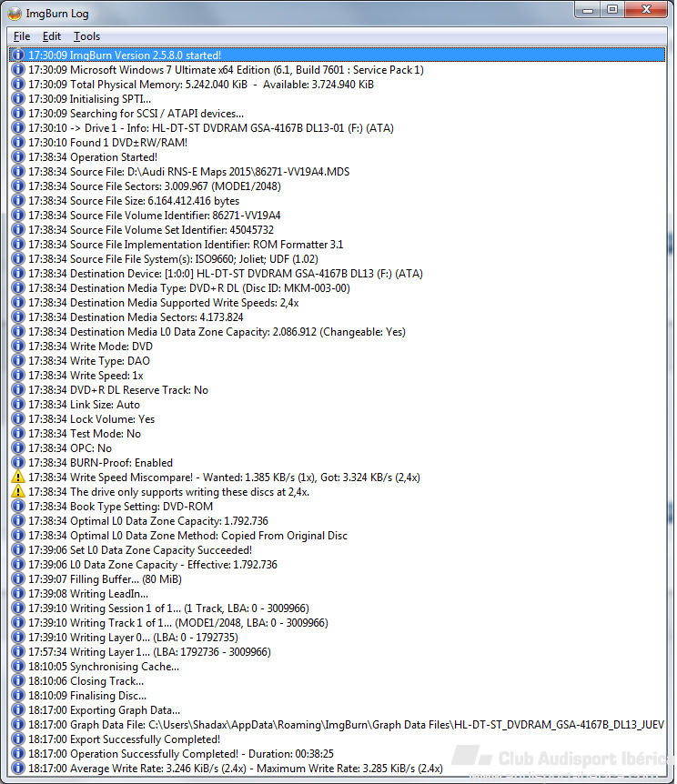677x784 pixels.
Task: Click info icon beside 'Finalising Disc...' row
Action: [18, 696]
